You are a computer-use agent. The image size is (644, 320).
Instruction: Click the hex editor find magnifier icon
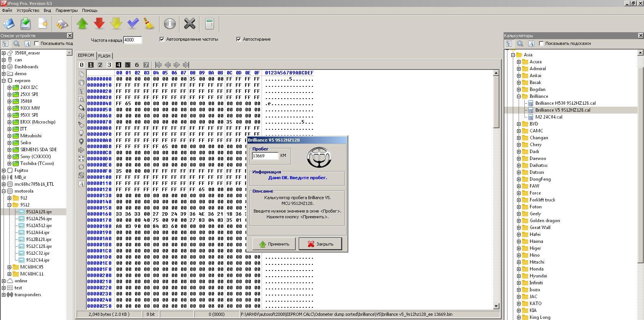pyautogui.click(x=81, y=99)
